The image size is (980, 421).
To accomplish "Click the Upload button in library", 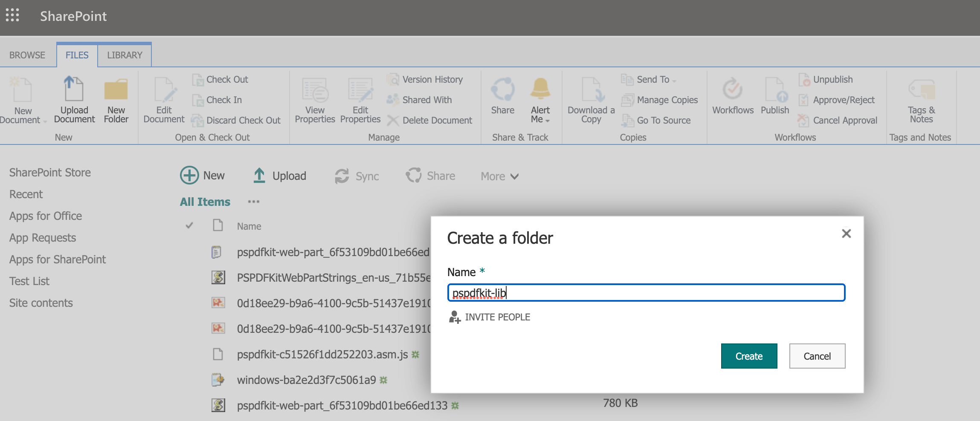I will (x=279, y=176).
